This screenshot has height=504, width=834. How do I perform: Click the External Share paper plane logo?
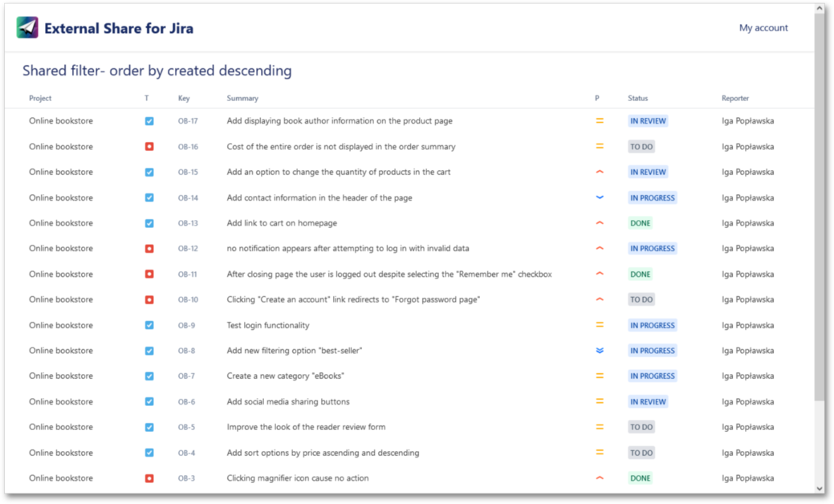point(27,27)
